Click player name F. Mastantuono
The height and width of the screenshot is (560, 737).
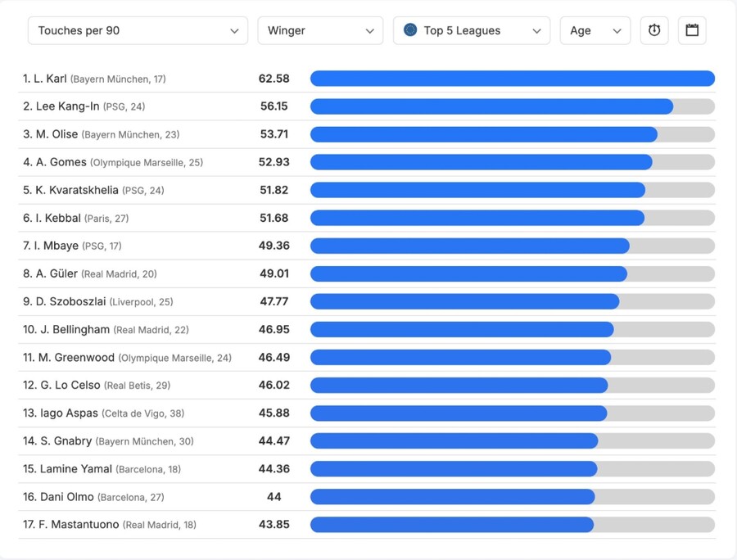[x=79, y=524]
